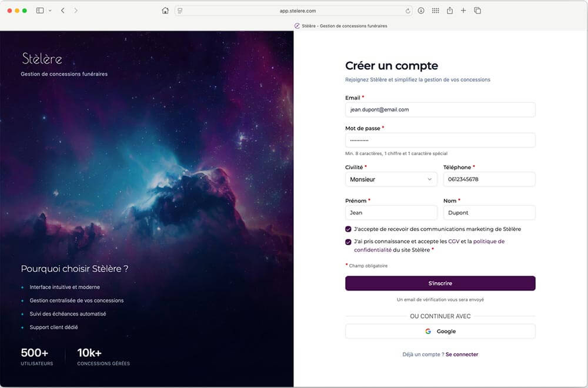The height and width of the screenshot is (388, 588).
Task: Focus the app.stelere.com address bar
Action: click(293, 11)
